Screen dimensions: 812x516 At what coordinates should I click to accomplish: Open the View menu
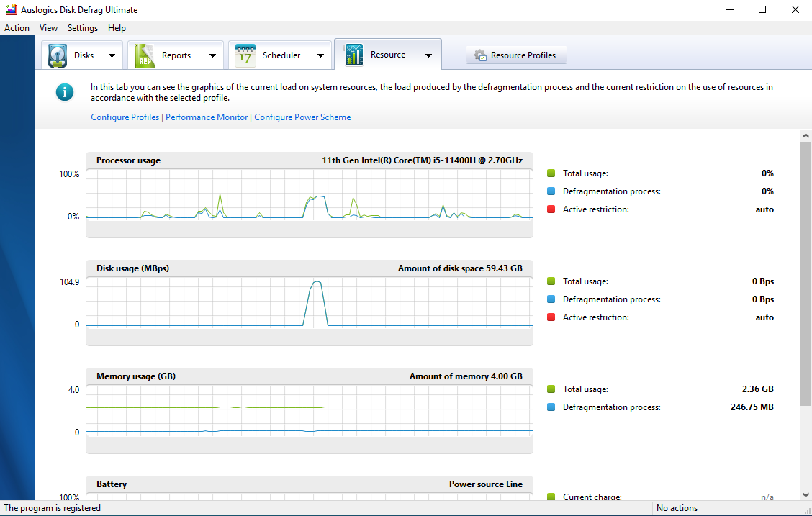(x=49, y=28)
